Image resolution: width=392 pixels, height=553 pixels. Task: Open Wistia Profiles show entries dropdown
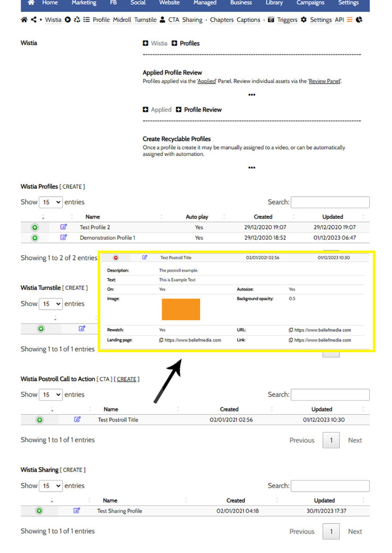(51, 202)
